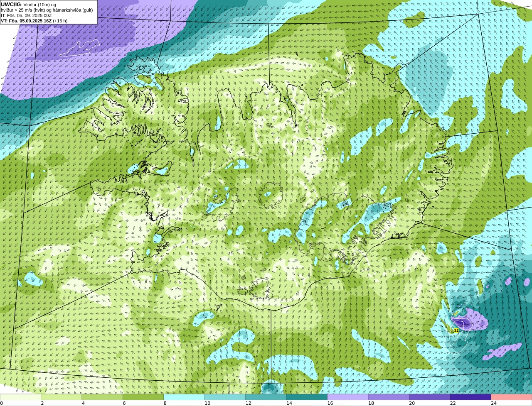Click the legend tick label 20
The width and height of the screenshot is (532, 406).
coord(412,403)
